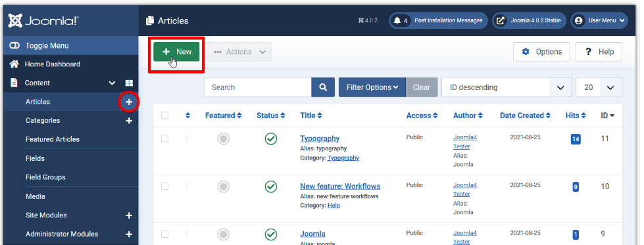Open Field Groups menu item
The width and height of the screenshot is (644, 245).
(x=45, y=177)
